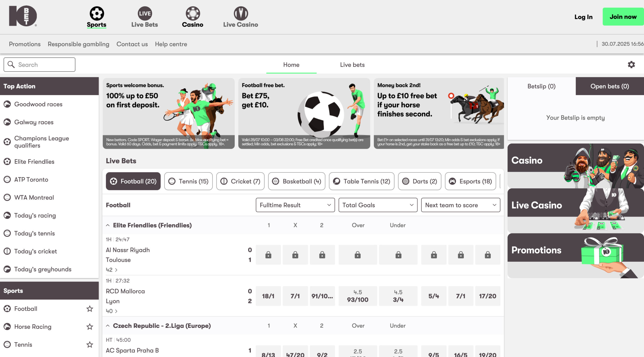Click the Today's cricket icon
Image resolution: width=644 pixels, height=357 pixels.
click(7, 251)
